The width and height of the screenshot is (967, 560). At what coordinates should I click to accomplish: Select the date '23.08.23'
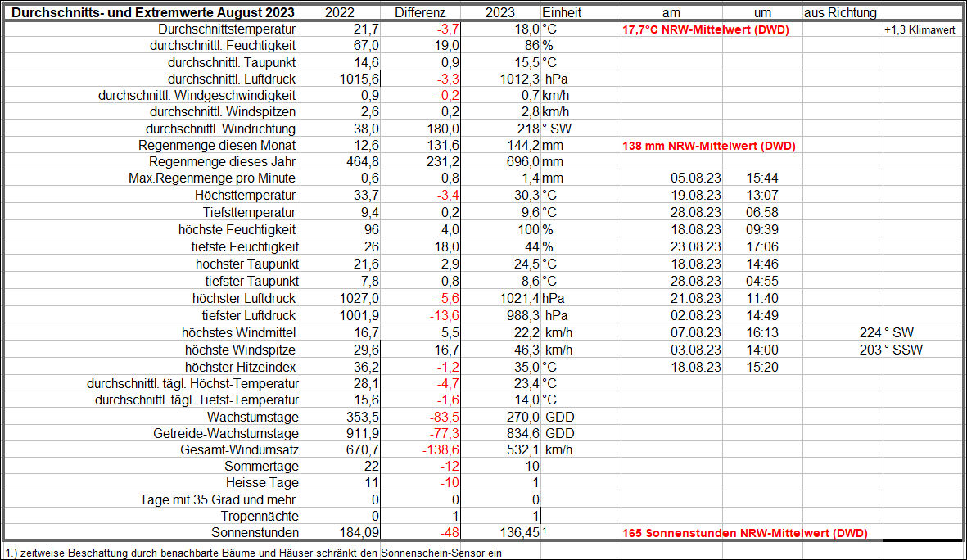tap(696, 247)
